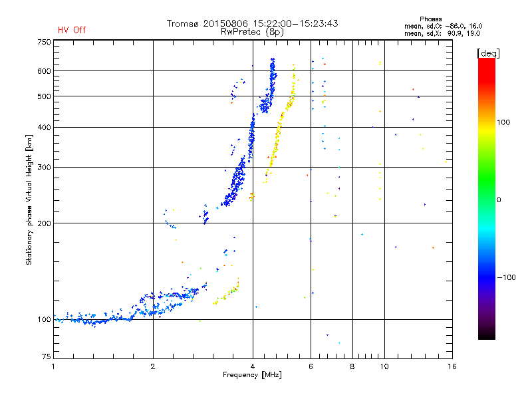
Task: Click the y-axis '100' tick label
Action: tap(44, 320)
